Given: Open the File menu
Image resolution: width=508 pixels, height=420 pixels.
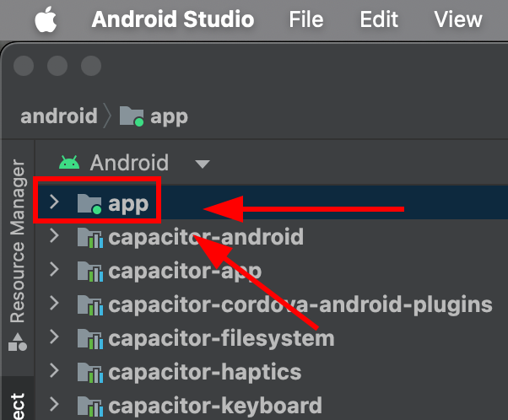Looking at the screenshot, I should pos(306,19).
